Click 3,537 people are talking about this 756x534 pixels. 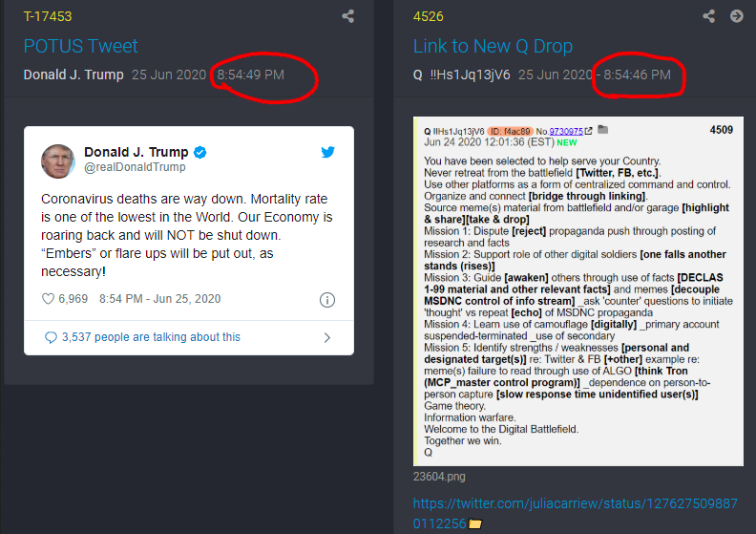pos(151,337)
